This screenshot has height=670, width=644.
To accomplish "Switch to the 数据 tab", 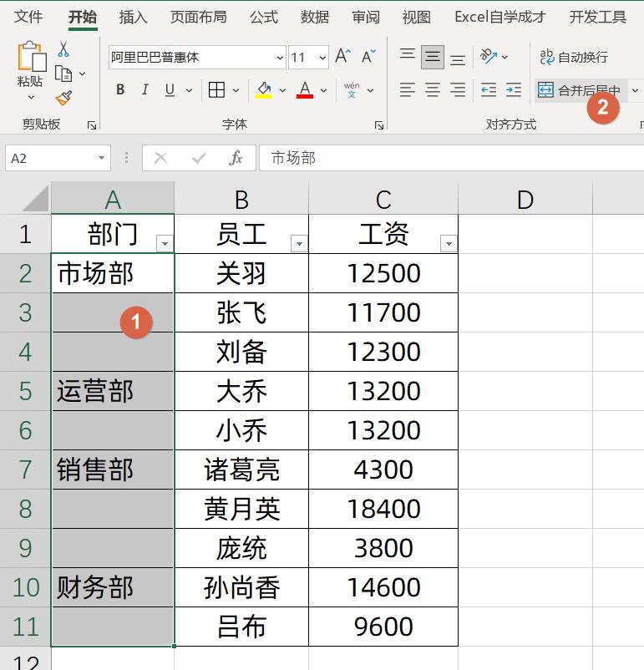I will [315, 17].
